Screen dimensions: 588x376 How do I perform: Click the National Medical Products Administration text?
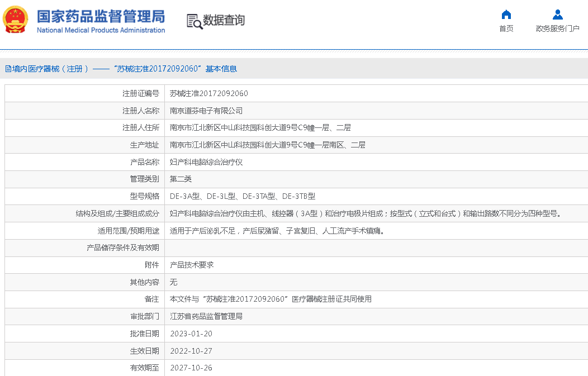tap(101, 30)
